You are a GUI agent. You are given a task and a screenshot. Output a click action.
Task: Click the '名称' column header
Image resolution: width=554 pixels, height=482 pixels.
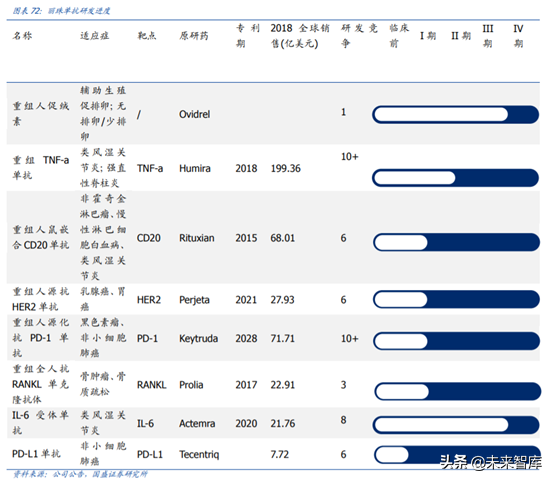point(22,36)
